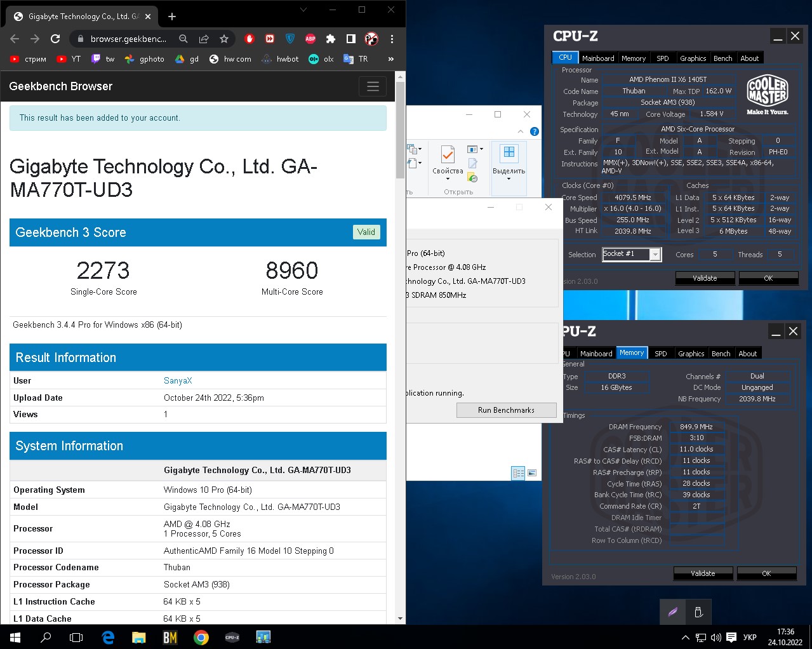812x649 pixels.
Task: Expand the hidden tray icons chevron
Action: (685, 637)
